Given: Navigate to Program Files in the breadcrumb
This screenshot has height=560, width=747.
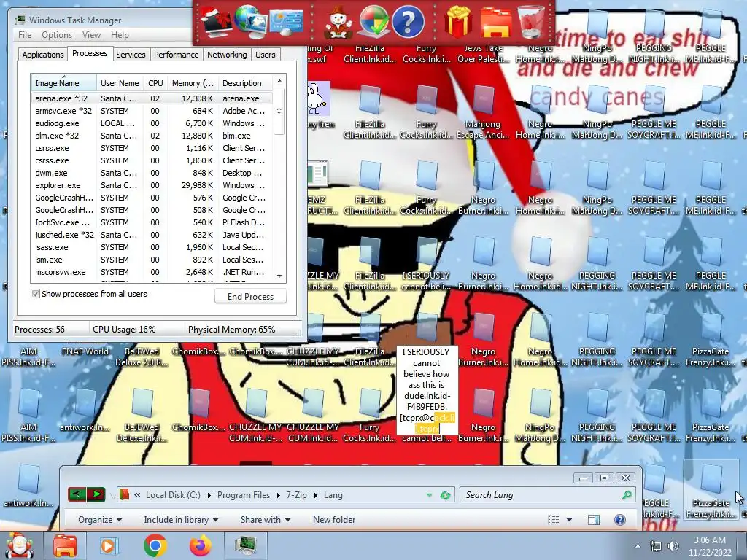Looking at the screenshot, I should [x=244, y=495].
